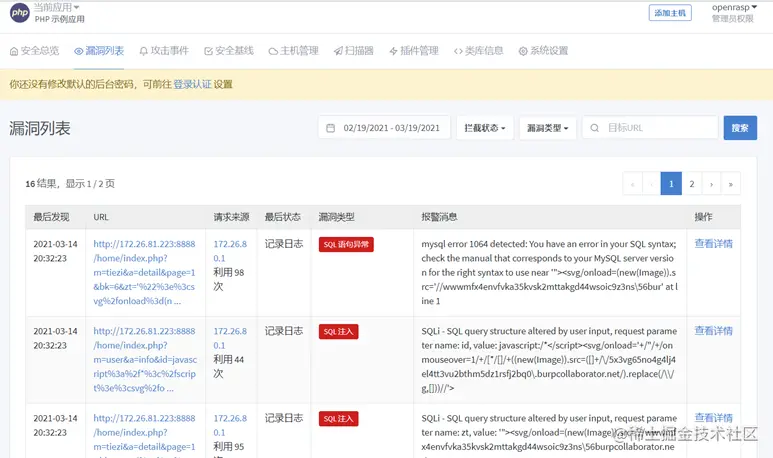Click the 添加主机 button
This screenshot has height=458, width=773.
coord(670,13)
